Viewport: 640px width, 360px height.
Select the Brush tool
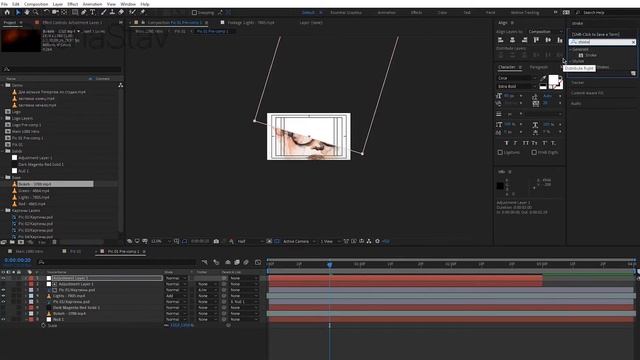pos(103,12)
